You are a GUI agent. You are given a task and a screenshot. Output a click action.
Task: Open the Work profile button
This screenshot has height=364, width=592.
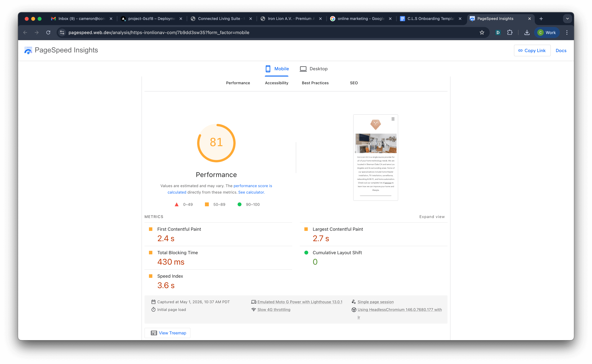[547, 32]
